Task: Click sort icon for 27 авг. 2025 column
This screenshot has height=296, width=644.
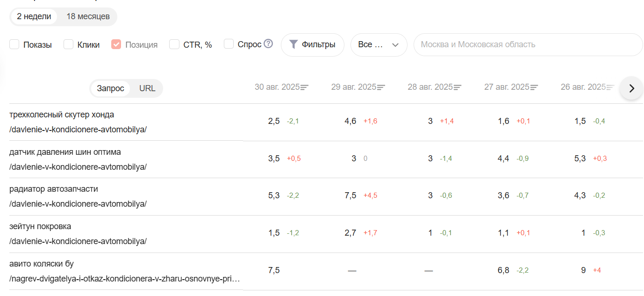Action: (534, 87)
